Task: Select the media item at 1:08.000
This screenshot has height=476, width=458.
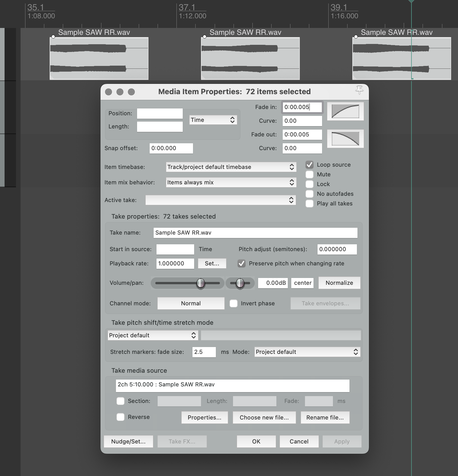Action: tap(99, 58)
